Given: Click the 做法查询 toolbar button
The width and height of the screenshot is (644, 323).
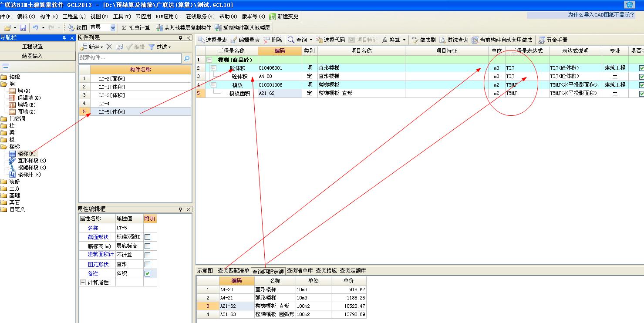Looking at the screenshot, I should point(454,40).
